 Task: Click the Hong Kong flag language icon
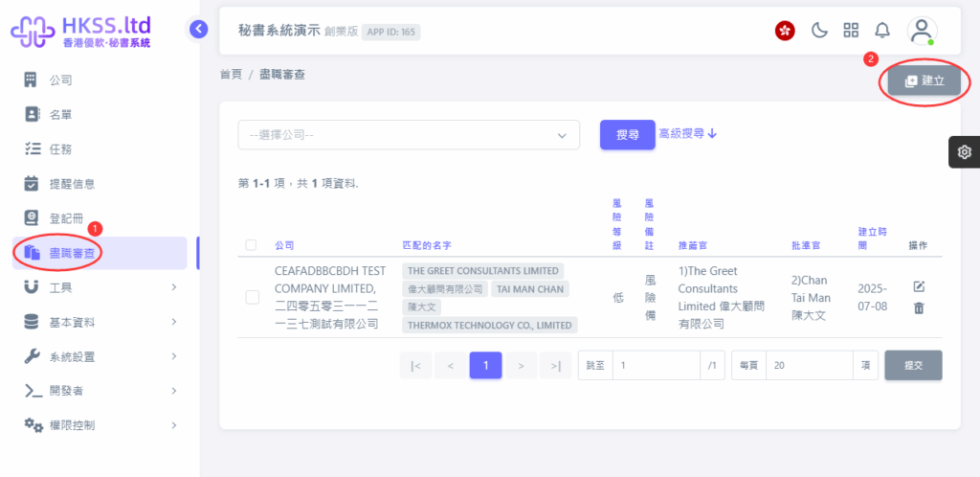[785, 31]
